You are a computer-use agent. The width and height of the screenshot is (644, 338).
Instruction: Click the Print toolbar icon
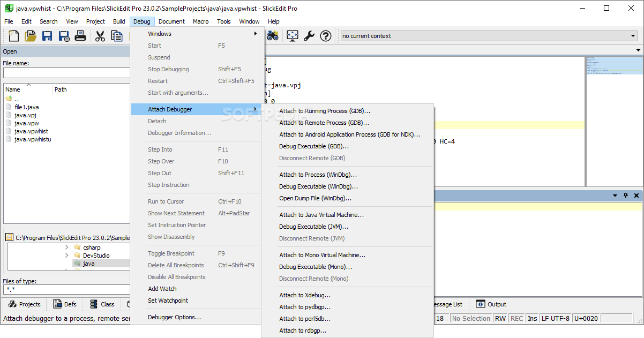(80, 36)
